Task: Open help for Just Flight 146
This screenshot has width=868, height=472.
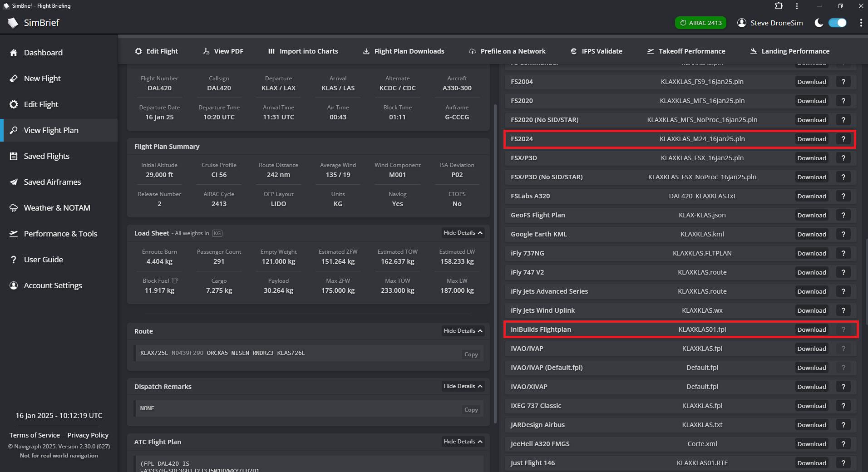Action: tap(843, 463)
